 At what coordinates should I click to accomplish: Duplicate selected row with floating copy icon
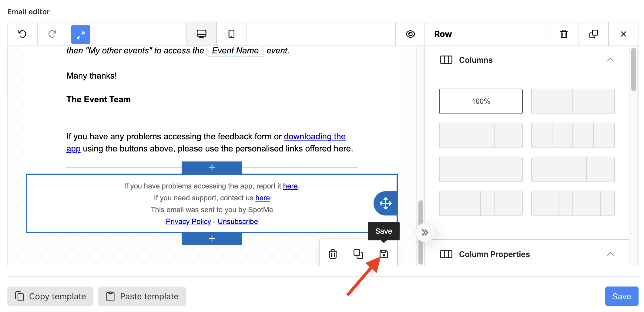click(358, 254)
